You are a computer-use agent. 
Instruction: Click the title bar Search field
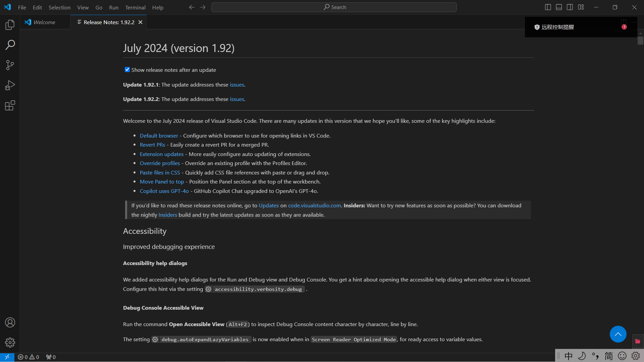[x=334, y=7]
